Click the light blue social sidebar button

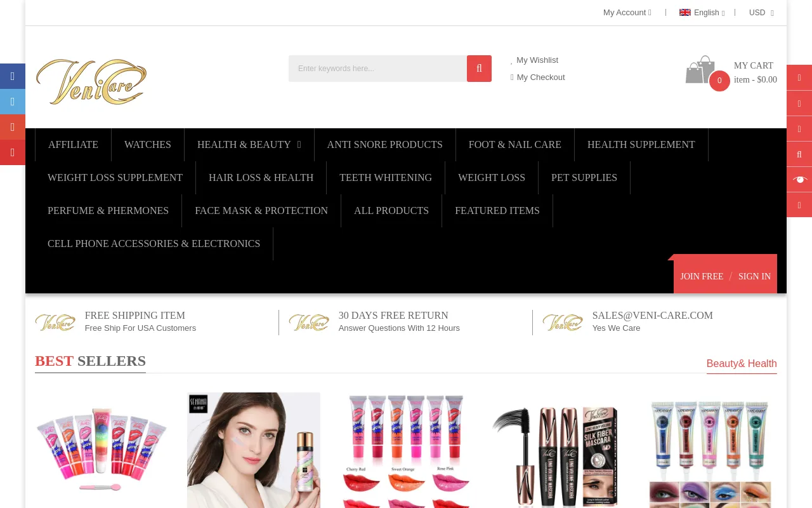[12, 102]
